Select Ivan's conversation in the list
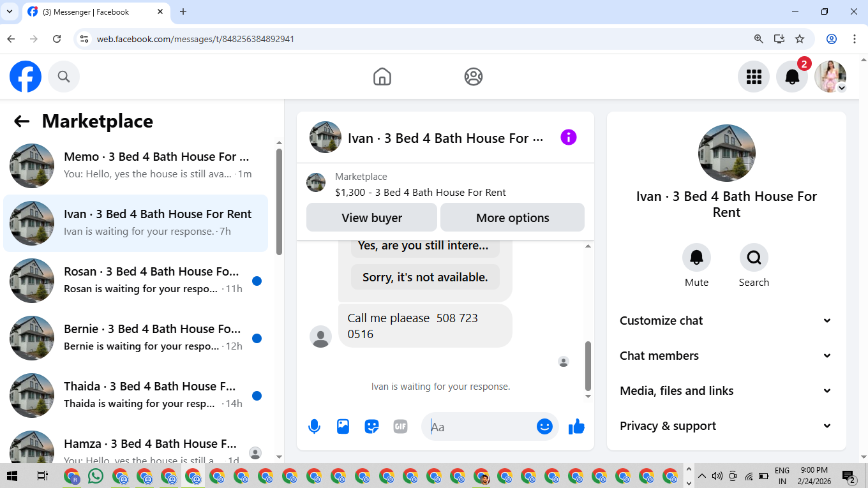 tap(135, 223)
